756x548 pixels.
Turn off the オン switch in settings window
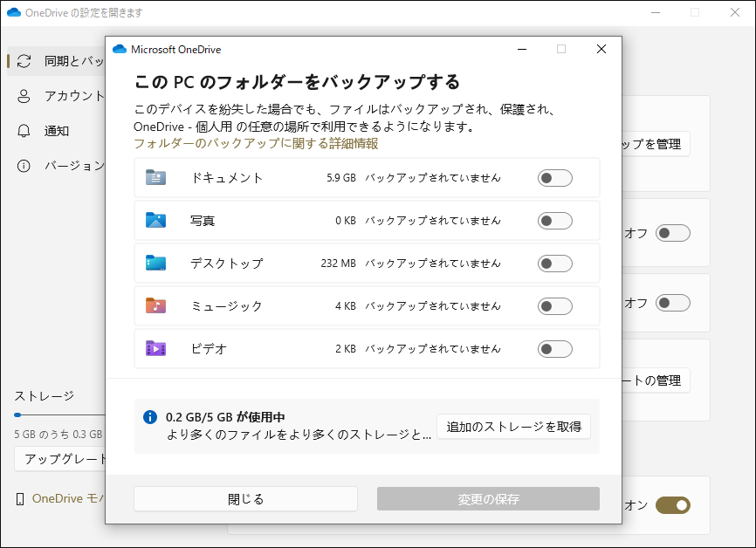(673, 505)
